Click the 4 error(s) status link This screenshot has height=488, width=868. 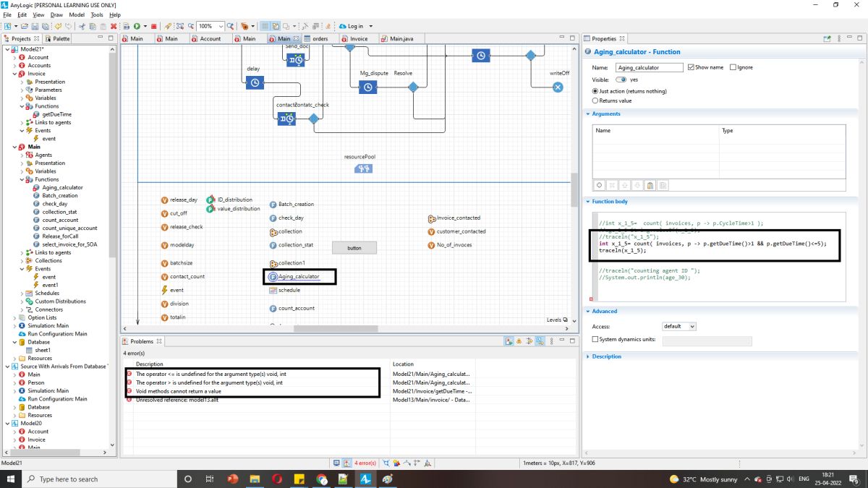pos(365,463)
